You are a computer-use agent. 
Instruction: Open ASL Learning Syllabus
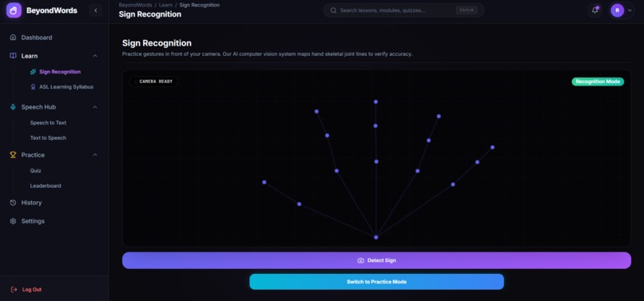pyautogui.click(x=66, y=87)
